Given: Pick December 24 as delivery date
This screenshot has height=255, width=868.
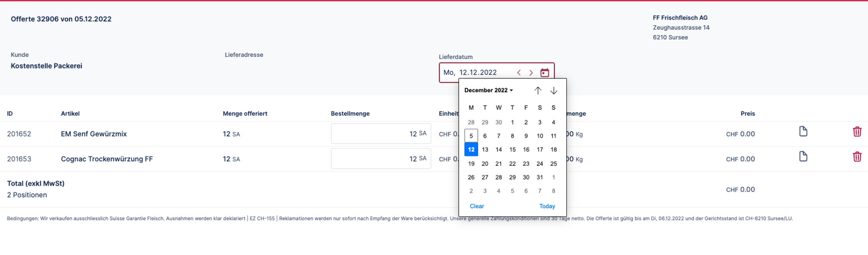Looking at the screenshot, I should click(x=540, y=163).
